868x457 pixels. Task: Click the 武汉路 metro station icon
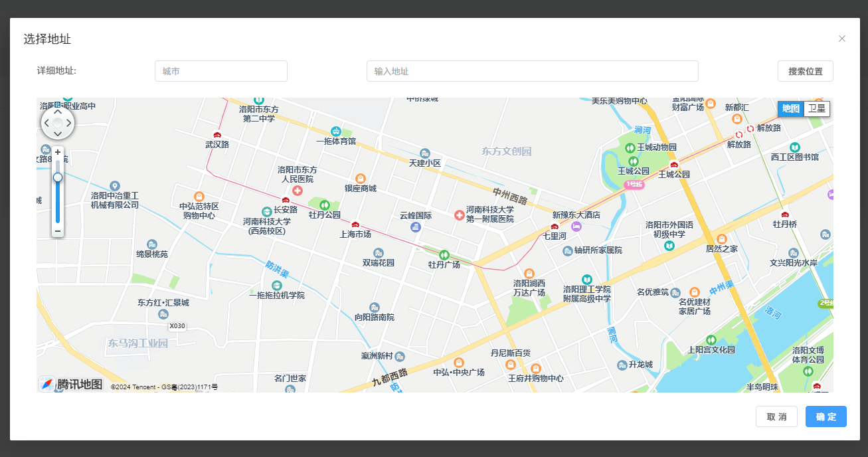pos(217,135)
